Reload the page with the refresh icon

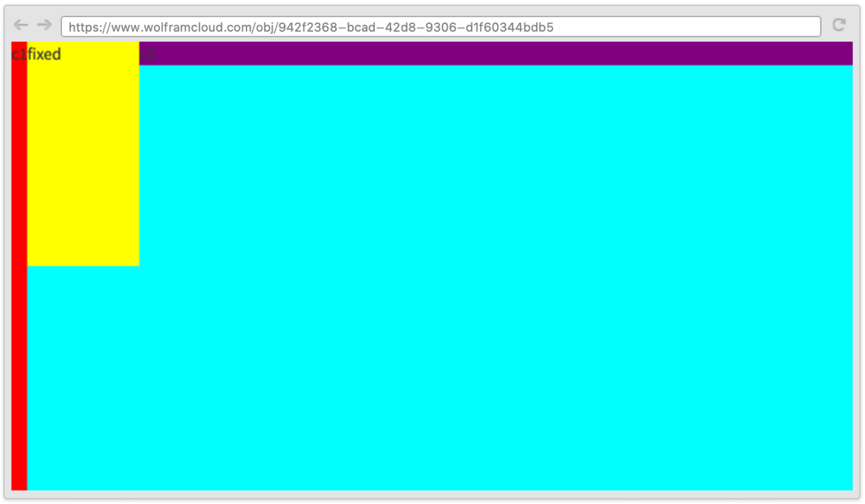tap(838, 26)
